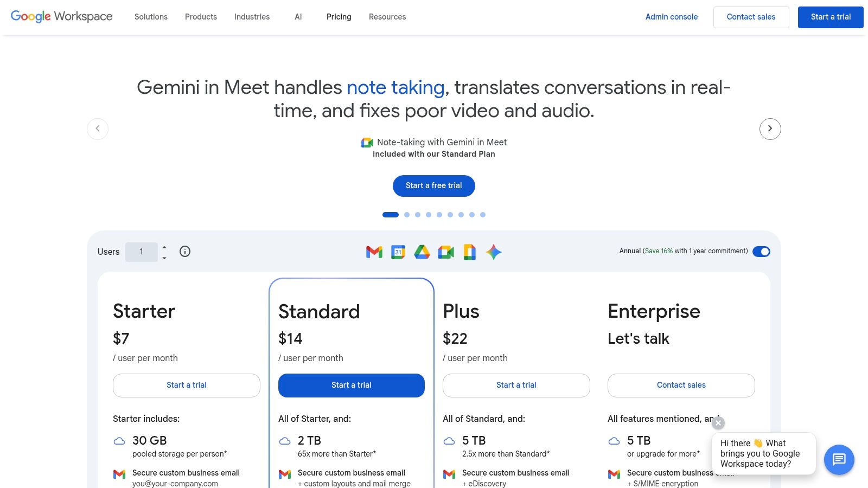Click Gmail icon in Starter plan features
The width and height of the screenshot is (868, 488).
(x=119, y=474)
